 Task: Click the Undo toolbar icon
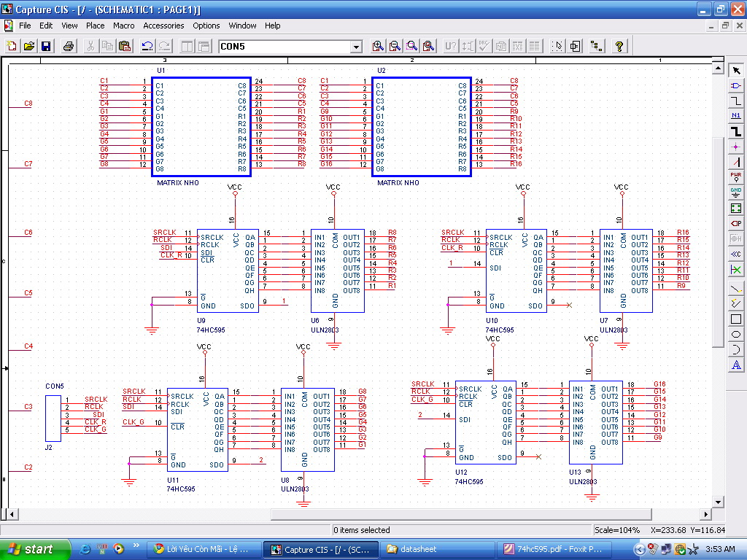[147, 47]
